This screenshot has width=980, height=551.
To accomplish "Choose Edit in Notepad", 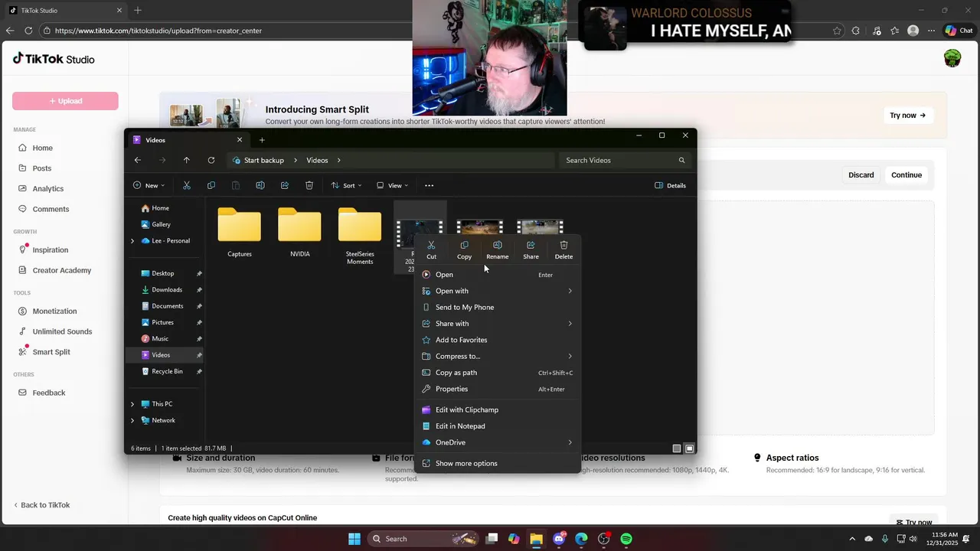I will [498, 426].
